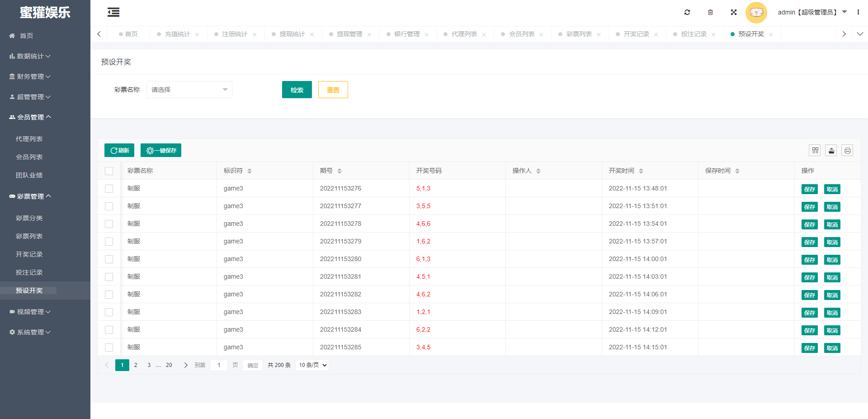
Task: Tick the select-all checkbox in table header
Action: coord(109,171)
